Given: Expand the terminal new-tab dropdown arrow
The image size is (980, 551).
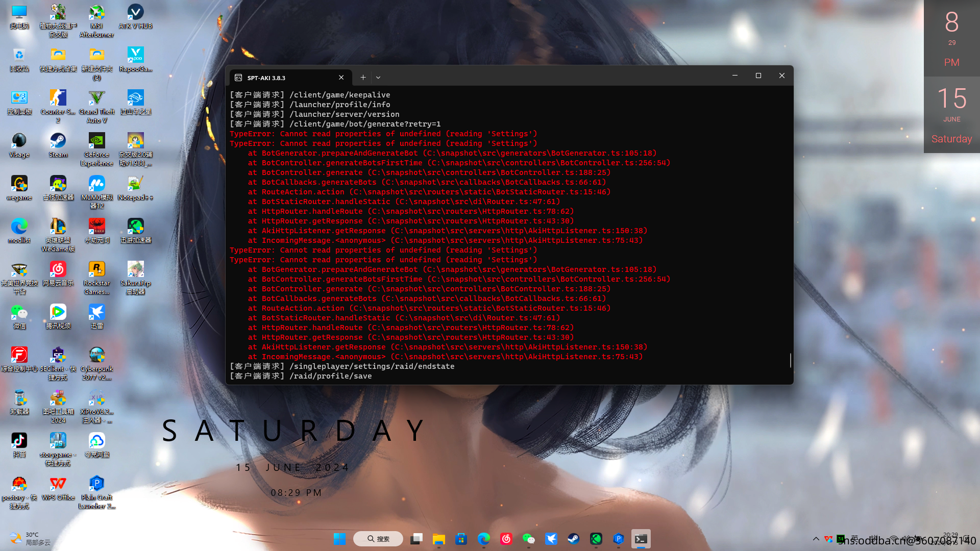Looking at the screenshot, I should [x=378, y=78].
